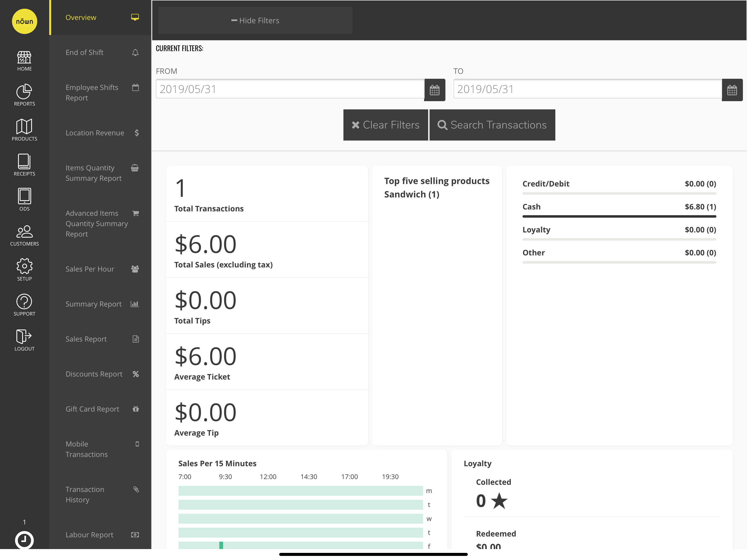Open Discounts Report menu entry
The image size is (747, 560).
(100, 374)
